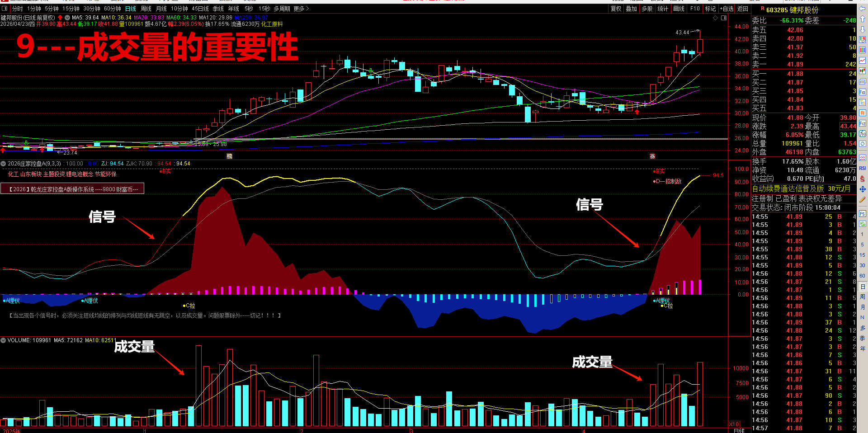Open the dropdown circle before VOLUME indicator
Image resolution: width=868 pixels, height=433 pixels.
click(4, 340)
